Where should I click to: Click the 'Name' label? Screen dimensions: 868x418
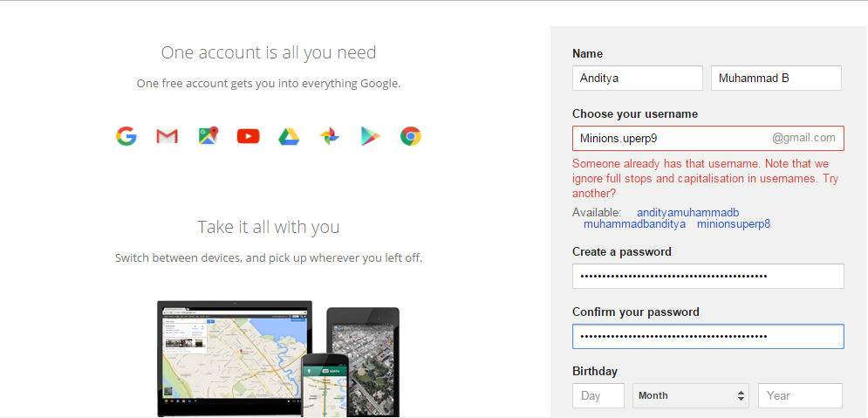[587, 54]
